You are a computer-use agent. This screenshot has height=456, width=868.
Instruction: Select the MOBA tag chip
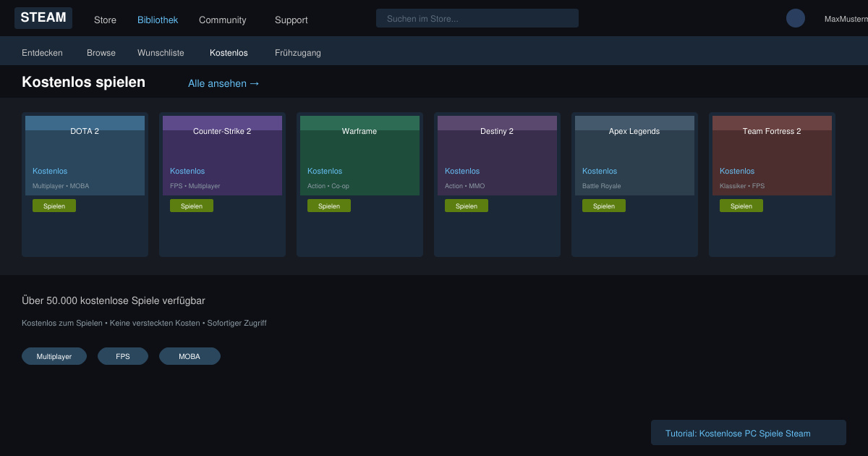click(190, 356)
